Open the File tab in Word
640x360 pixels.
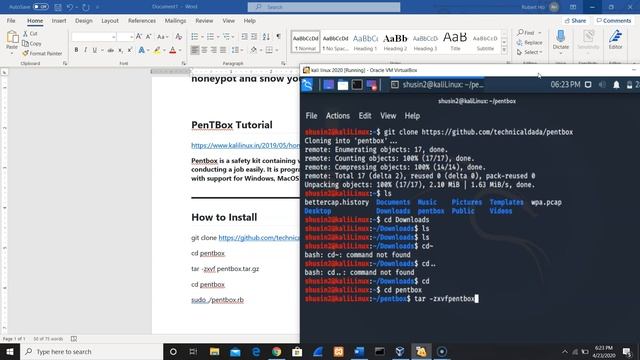11,20
